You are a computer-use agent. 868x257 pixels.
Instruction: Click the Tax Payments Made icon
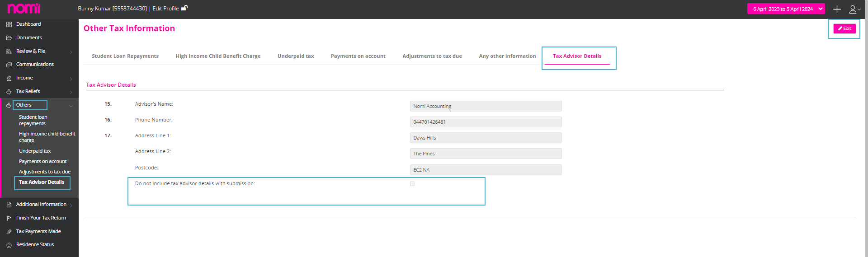[9, 232]
